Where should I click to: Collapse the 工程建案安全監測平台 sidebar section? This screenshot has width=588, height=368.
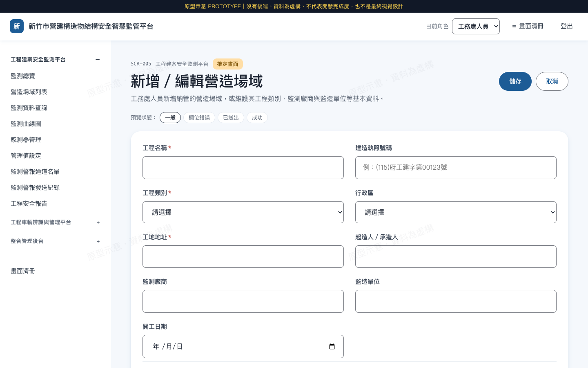(98, 60)
